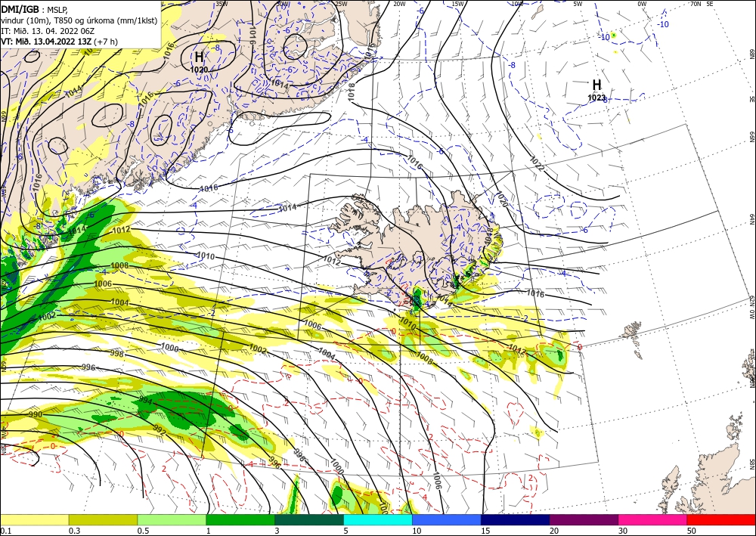Click the "30" legend scale value

[x=623, y=531]
